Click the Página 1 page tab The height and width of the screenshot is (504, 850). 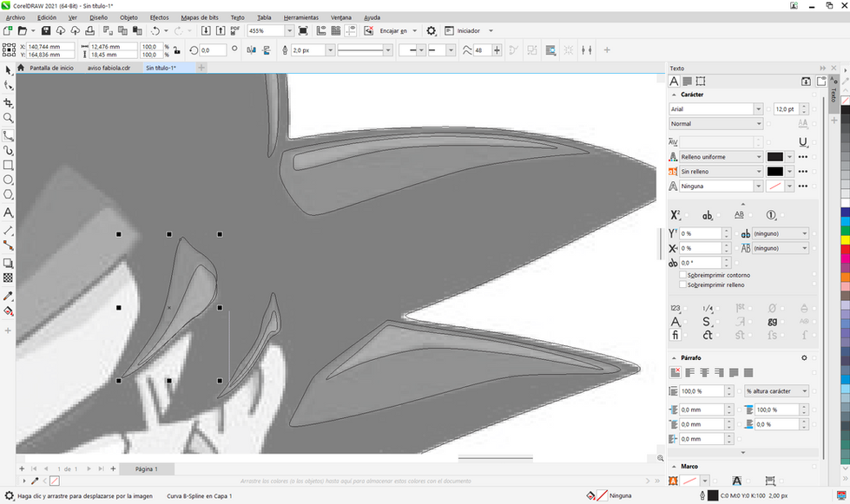pos(146,468)
